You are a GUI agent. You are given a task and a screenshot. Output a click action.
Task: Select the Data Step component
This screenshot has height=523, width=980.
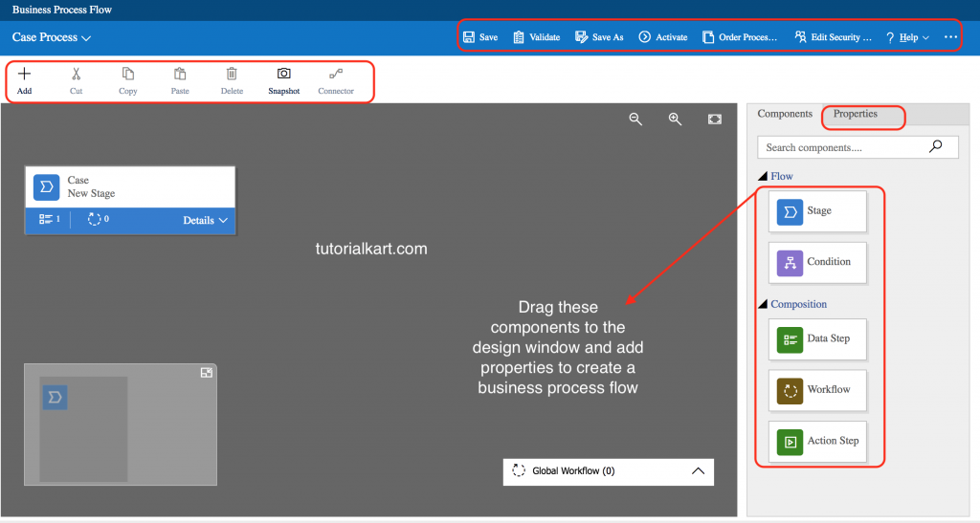coord(817,339)
